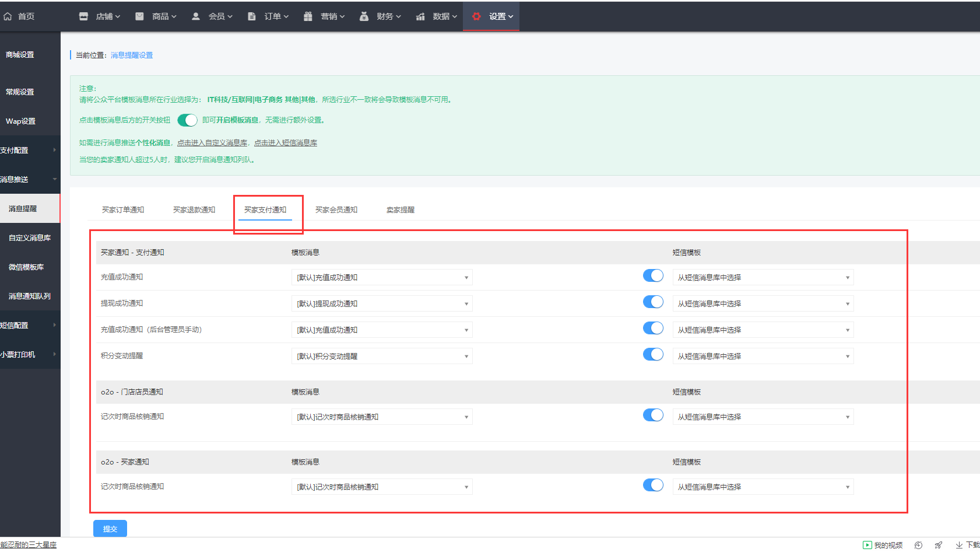Expand 短信配置 sidebar section
980x552 pixels.
point(30,325)
